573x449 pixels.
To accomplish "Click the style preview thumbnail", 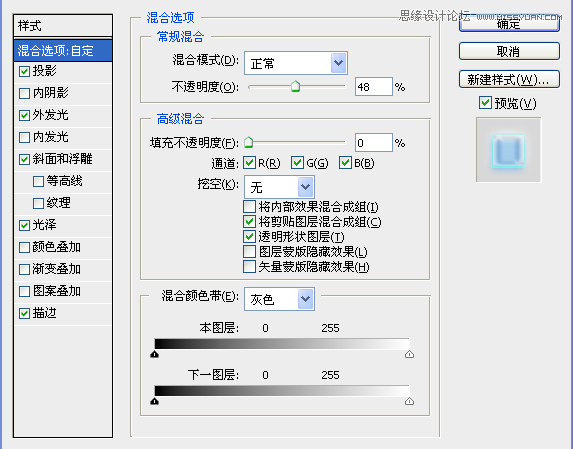I will click(x=508, y=150).
